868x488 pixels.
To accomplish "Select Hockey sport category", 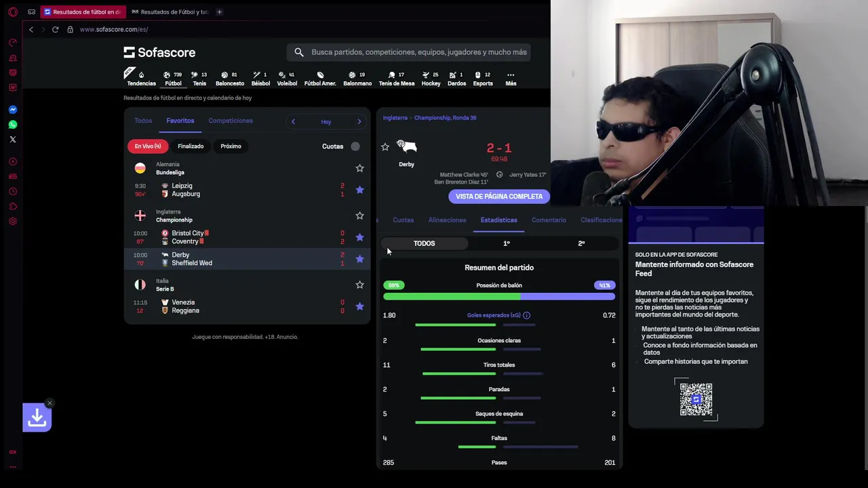I will pyautogui.click(x=431, y=79).
